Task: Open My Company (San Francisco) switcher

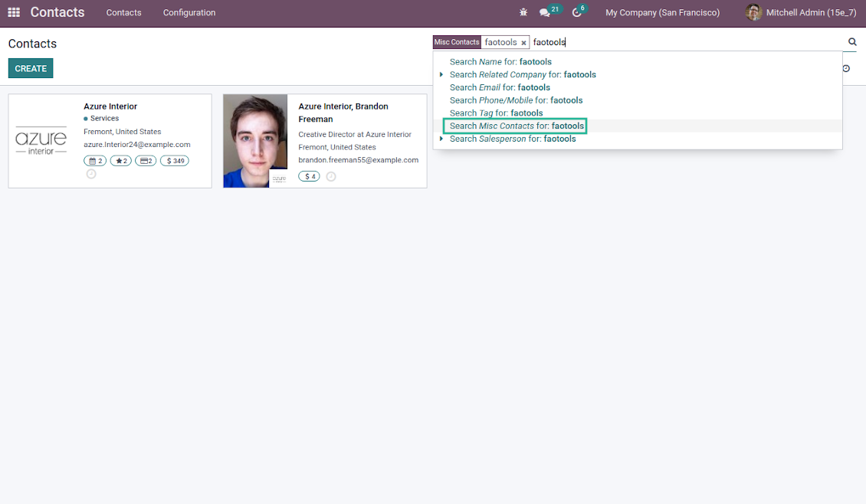Action: tap(662, 13)
